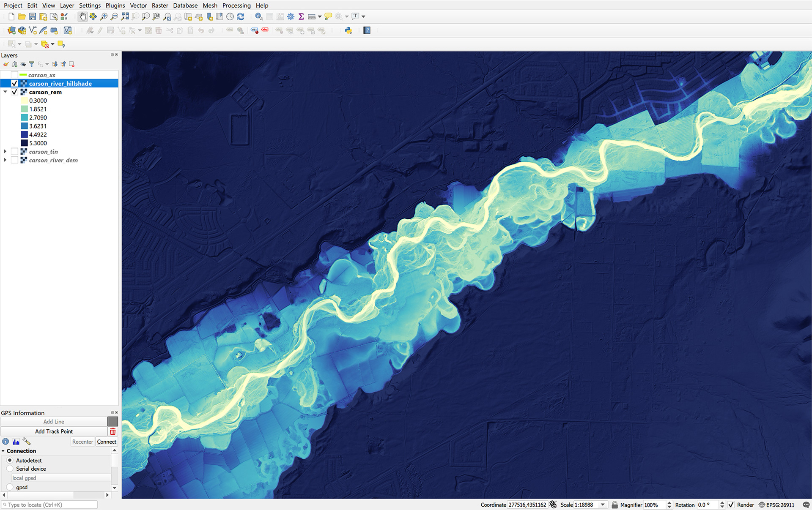This screenshot has width=812, height=510.
Task: Increase the Rotation stepper value
Action: coord(722,503)
